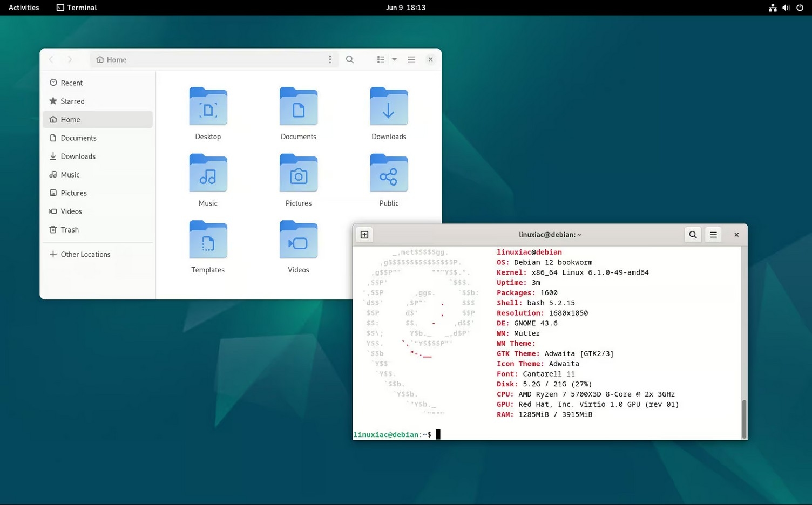
Task: Open view options dropdown arrow in Files
Action: (x=394, y=59)
